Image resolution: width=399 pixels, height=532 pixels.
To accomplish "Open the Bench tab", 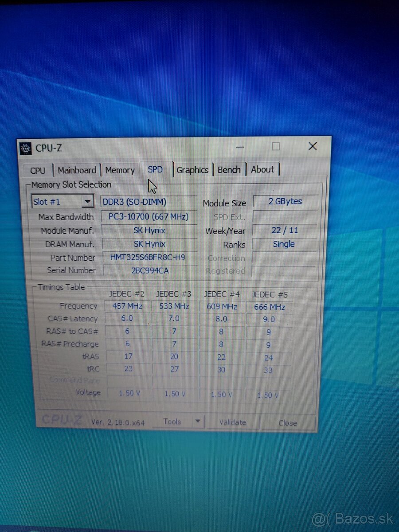I will pyautogui.click(x=229, y=169).
